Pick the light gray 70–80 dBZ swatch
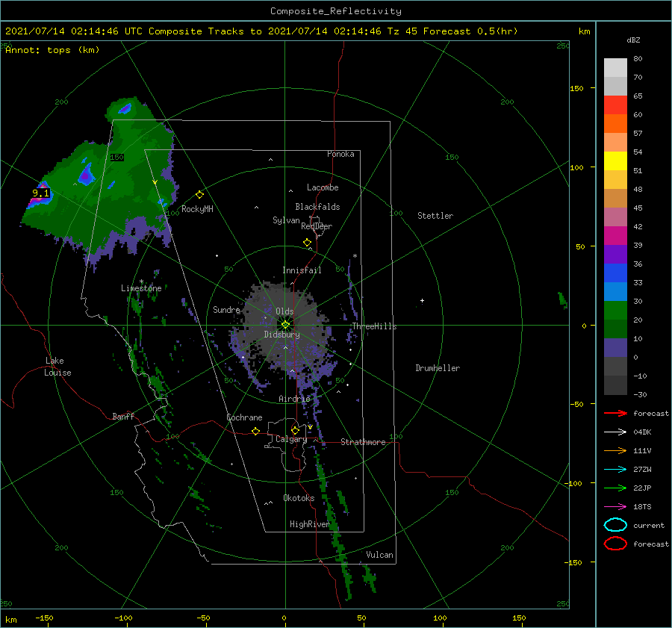This screenshot has height=628, width=672. (615, 68)
